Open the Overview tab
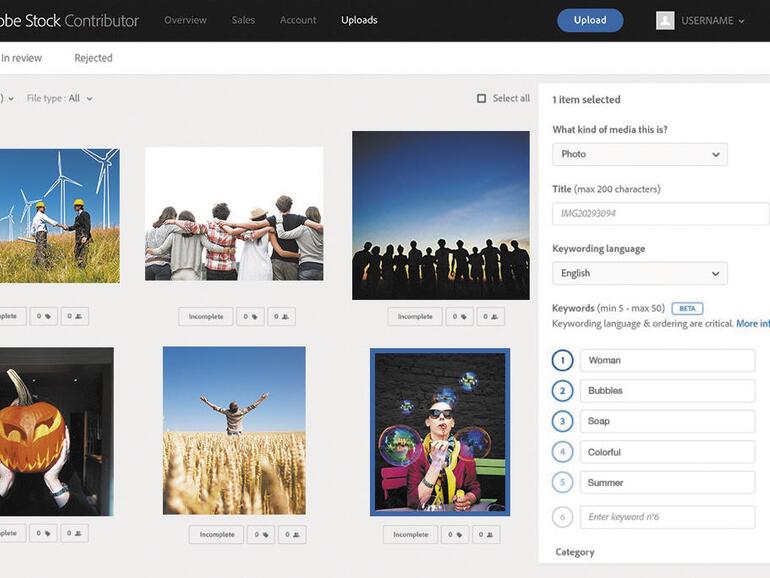This screenshot has width=770, height=578. pos(185,20)
